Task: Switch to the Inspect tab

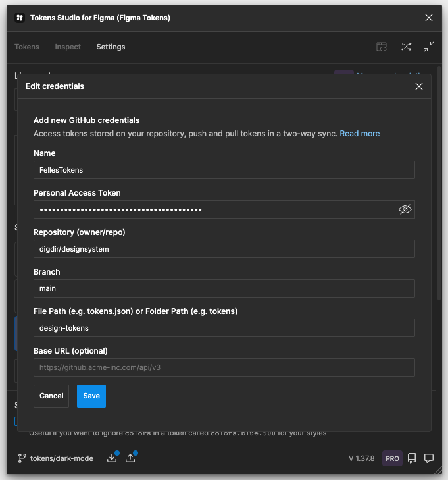Action: pyautogui.click(x=68, y=47)
